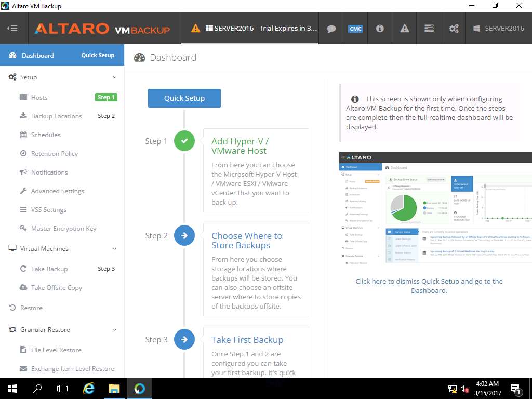This screenshot has height=399, width=532.
Task: Click the orange trial warning icon
Action: click(x=195, y=28)
